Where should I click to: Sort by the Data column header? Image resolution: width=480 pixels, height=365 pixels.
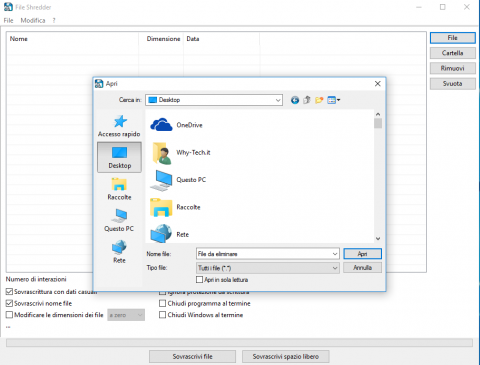coord(221,39)
